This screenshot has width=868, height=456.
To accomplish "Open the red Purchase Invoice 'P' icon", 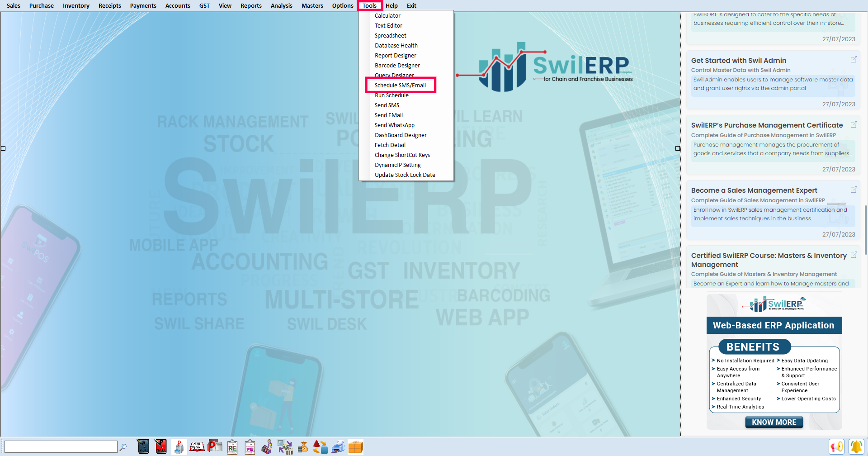I will click(160, 446).
